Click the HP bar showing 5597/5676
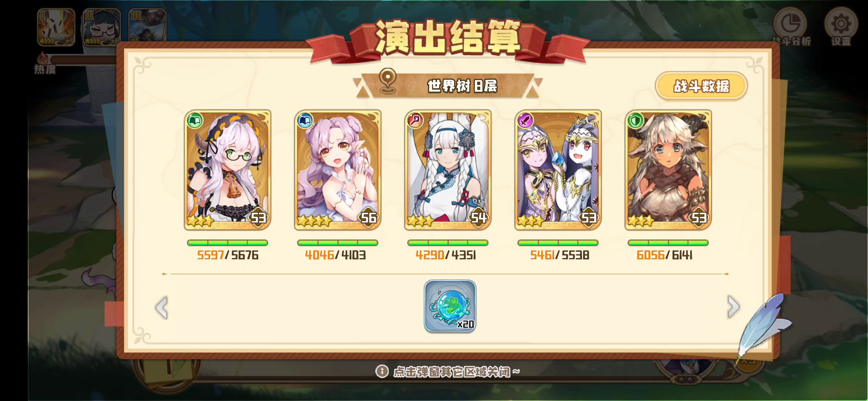Image resolution: width=868 pixels, height=401 pixels. click(x=227, y=243)
